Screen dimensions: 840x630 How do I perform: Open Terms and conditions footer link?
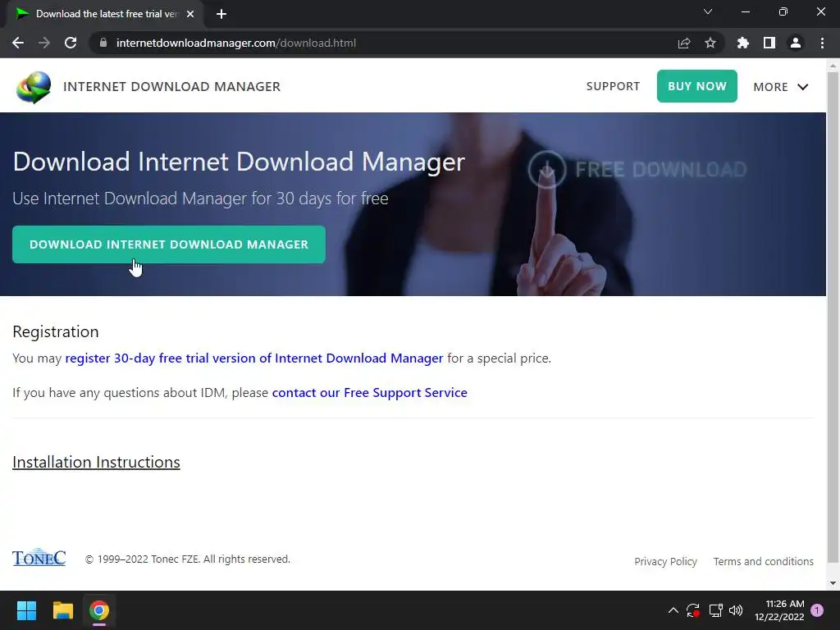click(x=764, y=561)
